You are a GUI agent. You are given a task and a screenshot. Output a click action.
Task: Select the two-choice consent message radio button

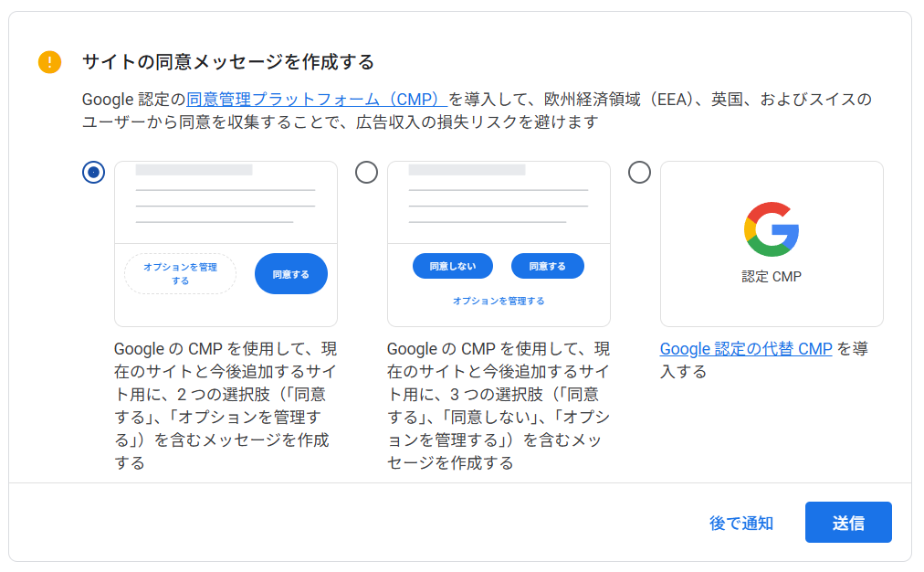[93, 172]
